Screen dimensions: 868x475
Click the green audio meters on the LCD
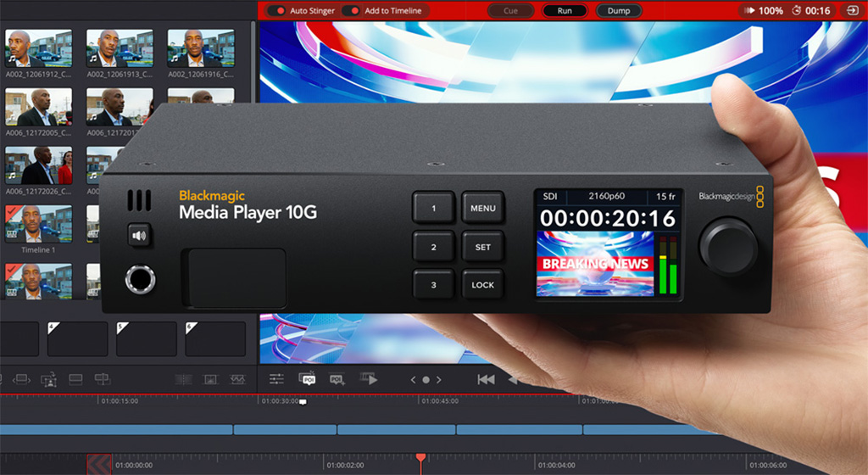click(x=668, y=265)
